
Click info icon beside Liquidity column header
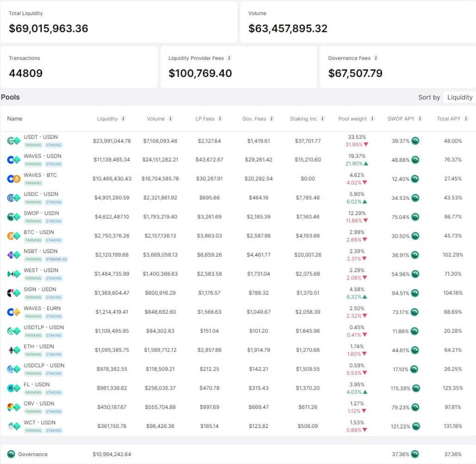tap(123, 118)
